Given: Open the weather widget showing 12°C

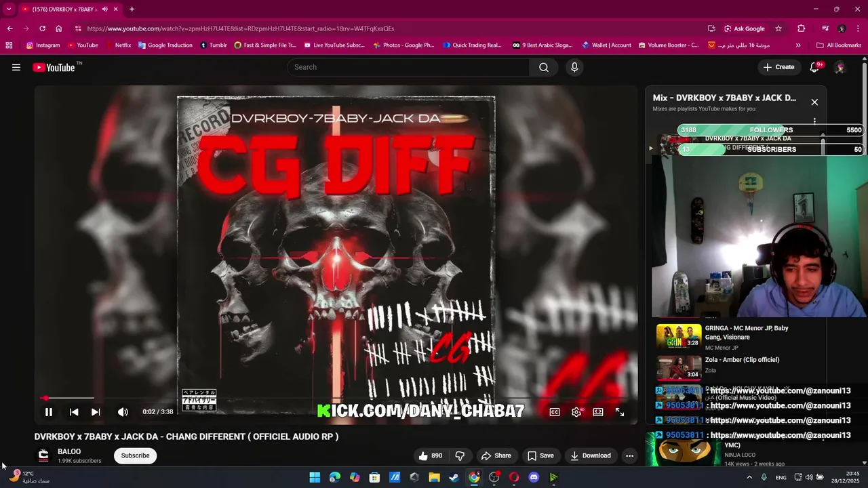Looking at the screenshot, I should tap(31, 477).
